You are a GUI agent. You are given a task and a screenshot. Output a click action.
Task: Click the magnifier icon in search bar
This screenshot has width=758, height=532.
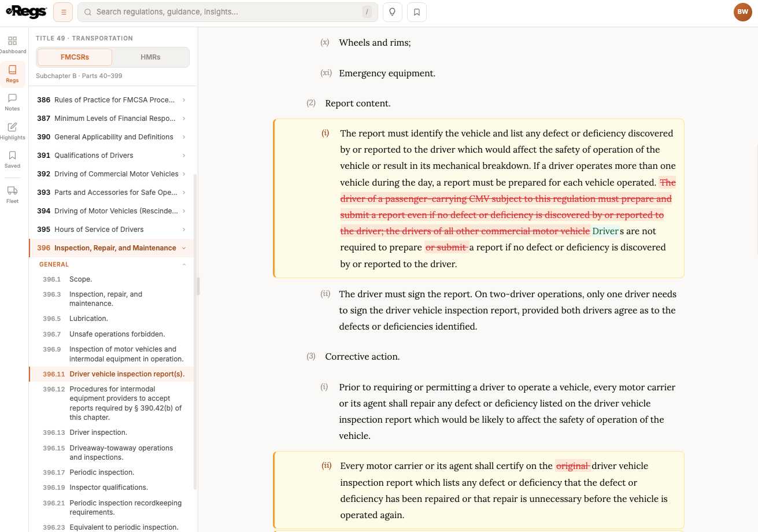pos(87,12)
